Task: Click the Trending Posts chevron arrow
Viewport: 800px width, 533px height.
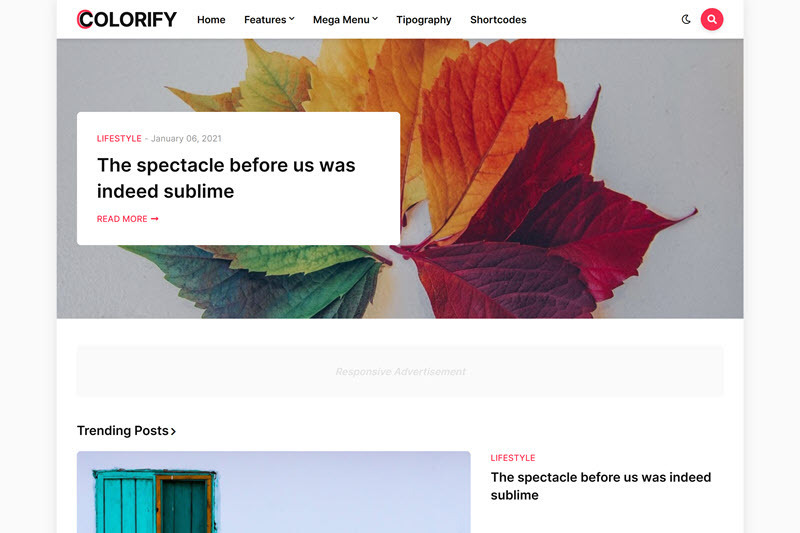Action: (173, 432)
